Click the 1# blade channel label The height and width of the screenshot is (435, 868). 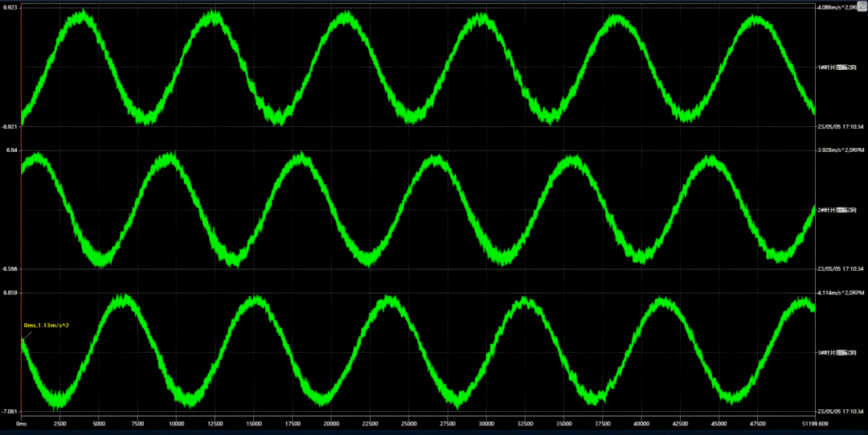pyautogui.click(x=841, y=68)
